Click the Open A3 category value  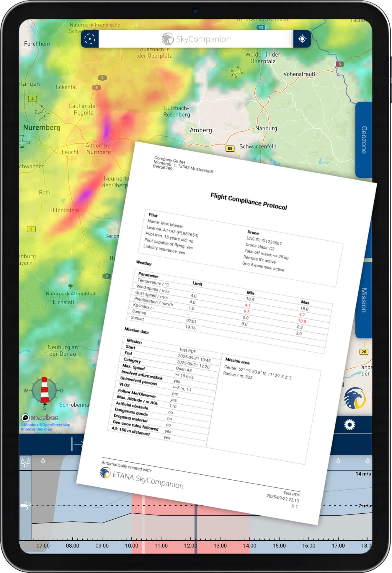tap(184, 369)
